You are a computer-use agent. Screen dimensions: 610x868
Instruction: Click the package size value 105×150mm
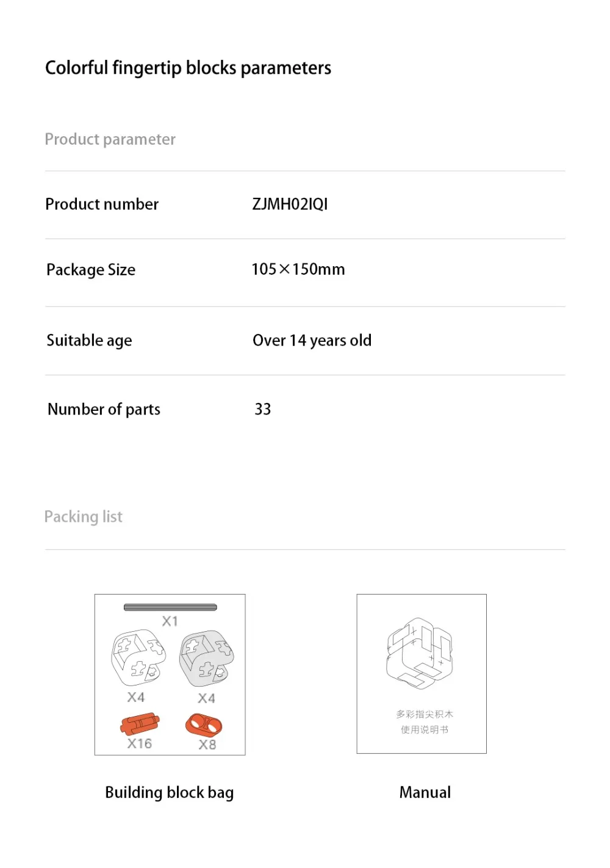tap(298, 269)
